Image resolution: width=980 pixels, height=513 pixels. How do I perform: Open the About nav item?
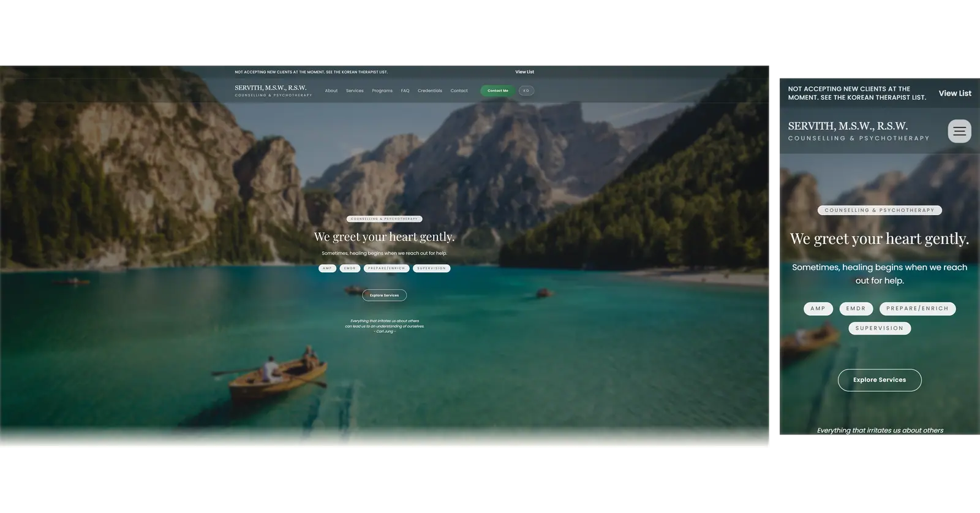coord(331,91)
